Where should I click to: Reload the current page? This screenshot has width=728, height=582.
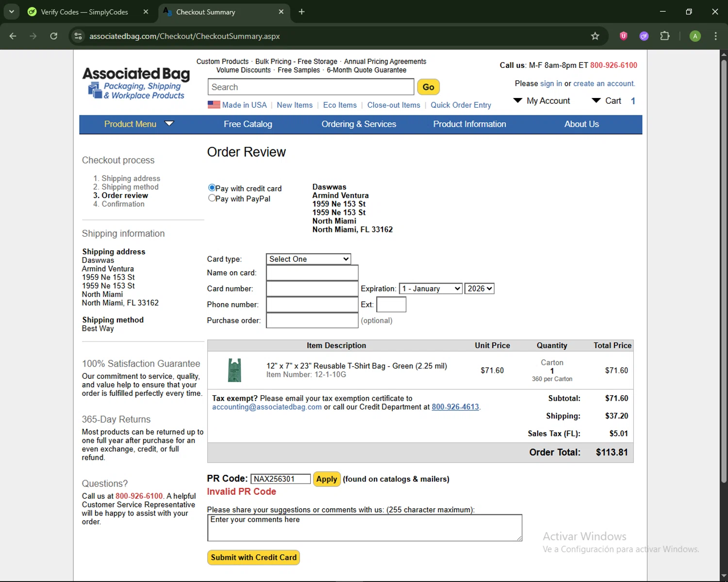pyautogui.click(x=54, y=36)
